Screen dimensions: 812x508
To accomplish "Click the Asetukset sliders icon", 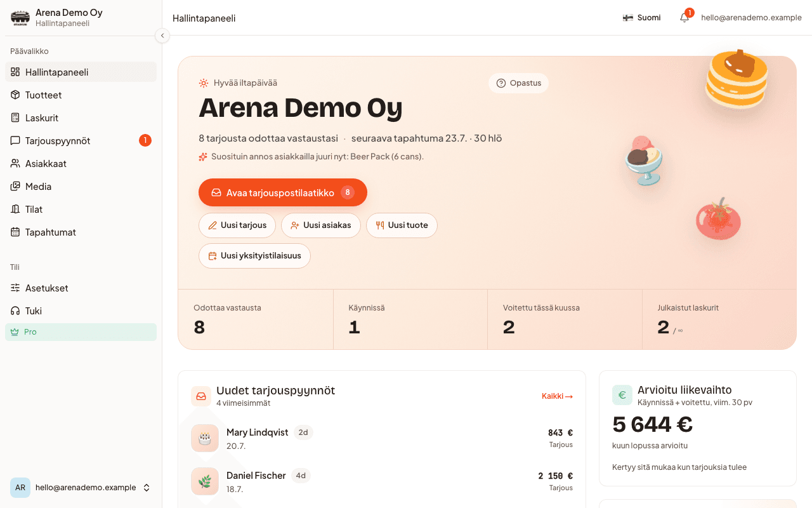I will [x=15, y=288].
